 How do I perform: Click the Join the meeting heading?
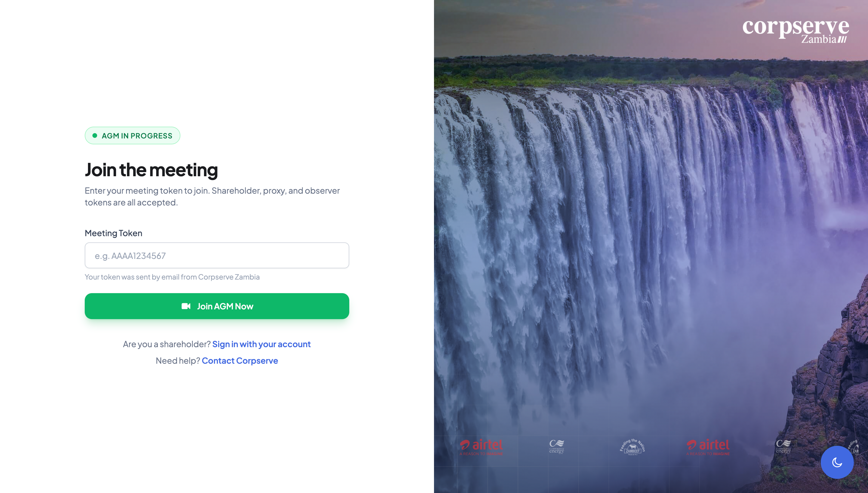click(151, 170)
